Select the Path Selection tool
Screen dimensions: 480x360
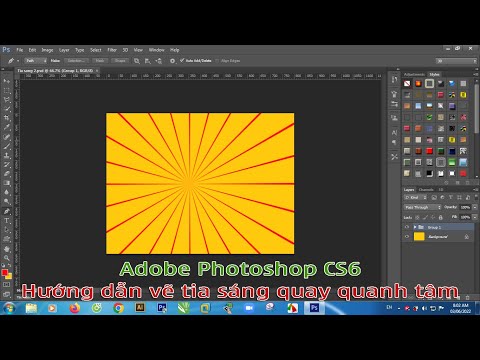point(7,230)
